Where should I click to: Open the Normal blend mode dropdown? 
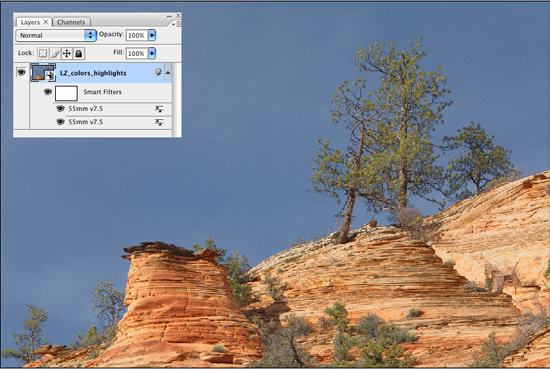point(56,35)
